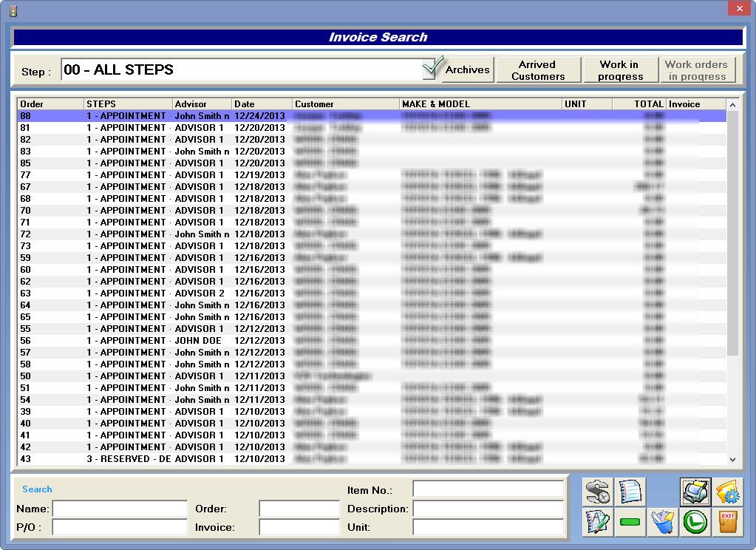The height and width of the screenshot is (550, 756).
Task: Select order number 77 dated 12/19/2013
Action: [x=372, y=175]
